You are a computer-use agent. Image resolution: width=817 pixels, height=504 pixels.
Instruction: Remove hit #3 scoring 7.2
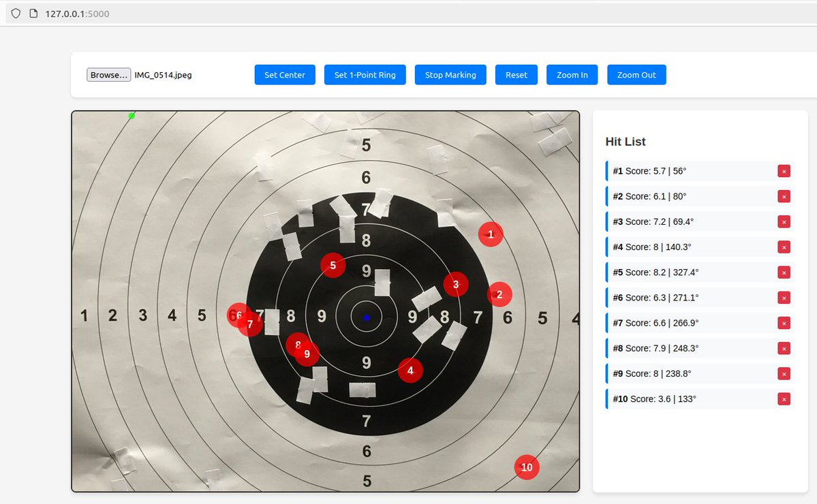[x=784, y=222]
